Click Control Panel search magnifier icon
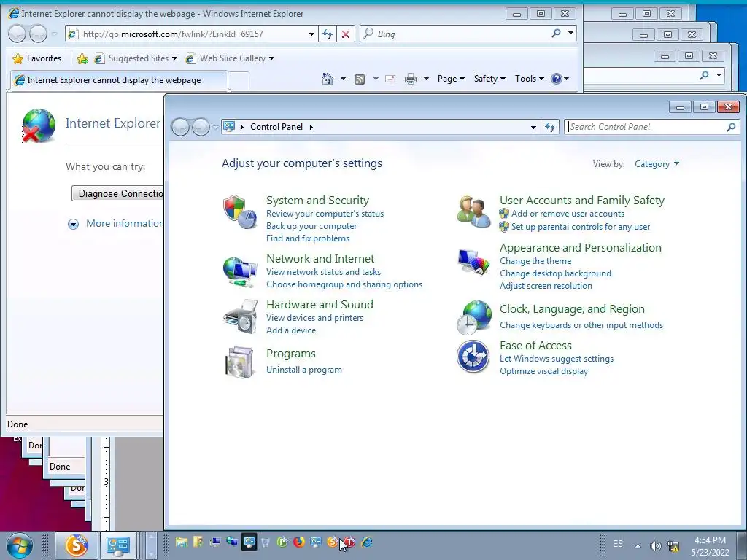The image size is (747, 560). pos(731,127)
